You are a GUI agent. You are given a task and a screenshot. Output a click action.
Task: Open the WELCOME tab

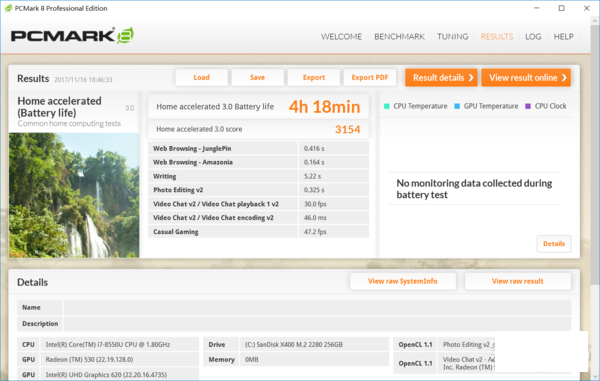pos(341,36)
